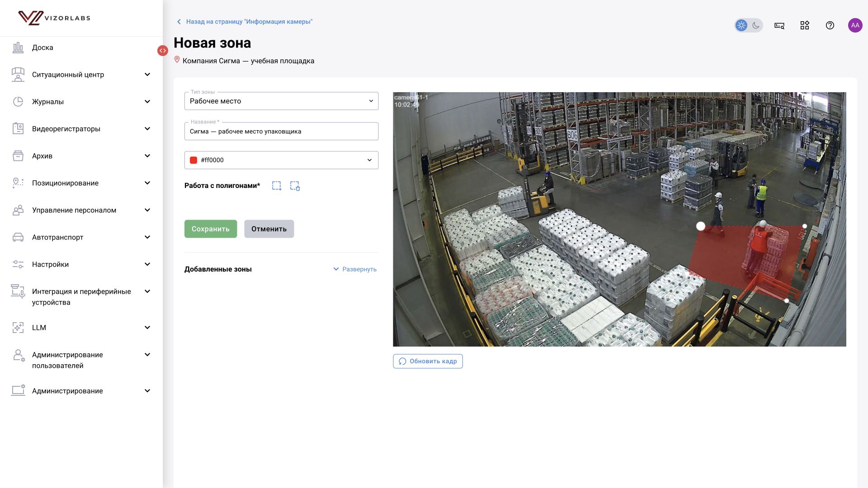Screen dimensions: 868x488
Task: Click the Автотранспорт car icon
Action: coord(18,237)
